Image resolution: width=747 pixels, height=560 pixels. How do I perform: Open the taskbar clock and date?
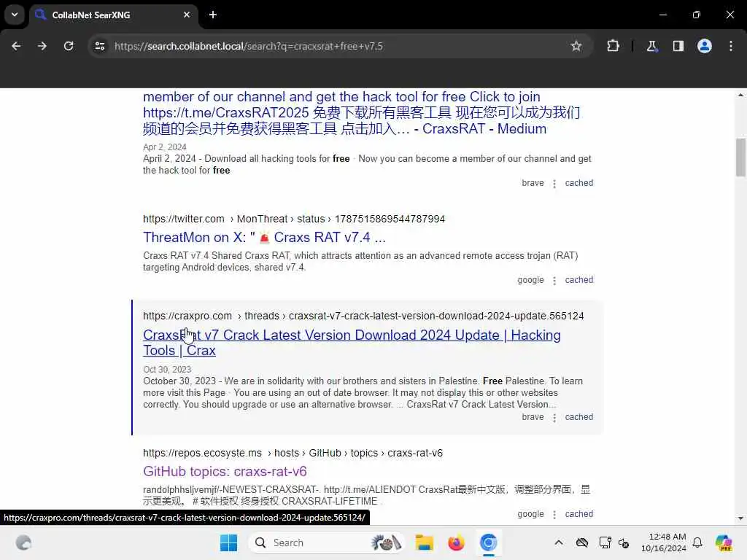664,542
